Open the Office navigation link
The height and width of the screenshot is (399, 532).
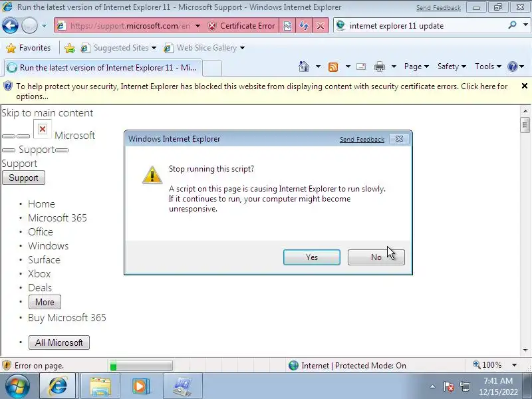point(41,231)
